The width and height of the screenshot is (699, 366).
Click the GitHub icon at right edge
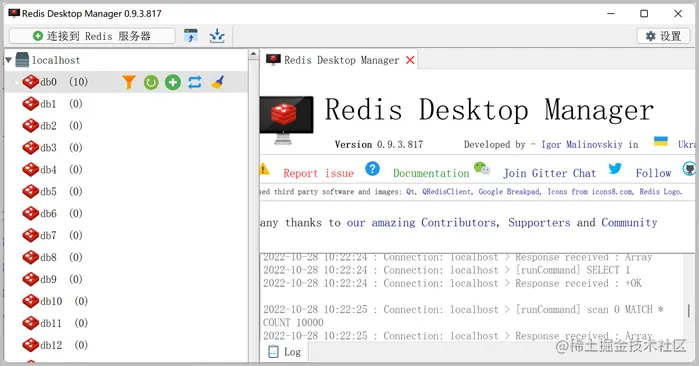click(x=689, y=169)
